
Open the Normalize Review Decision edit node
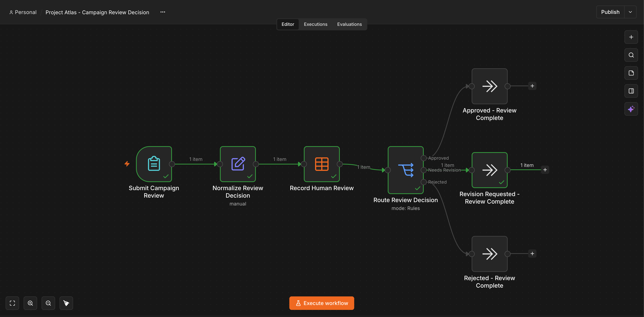238,164
